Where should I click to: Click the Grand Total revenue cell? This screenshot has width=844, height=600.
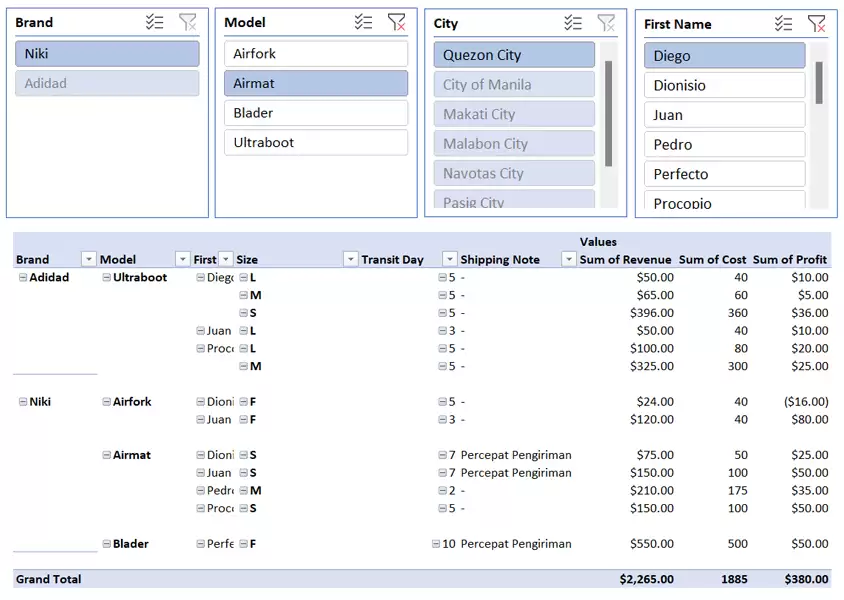(x=645, y=579)
